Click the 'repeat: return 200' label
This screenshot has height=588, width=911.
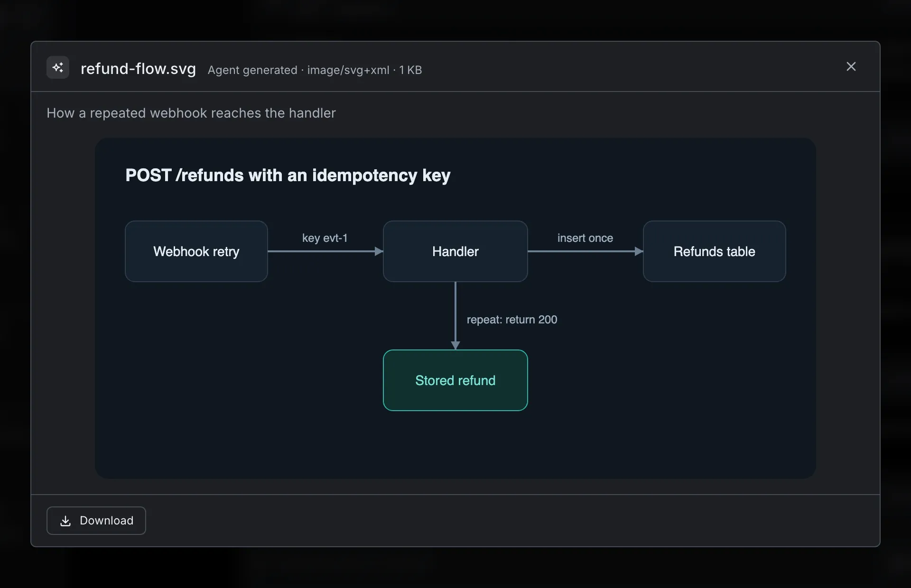click(x=512, y=320)
